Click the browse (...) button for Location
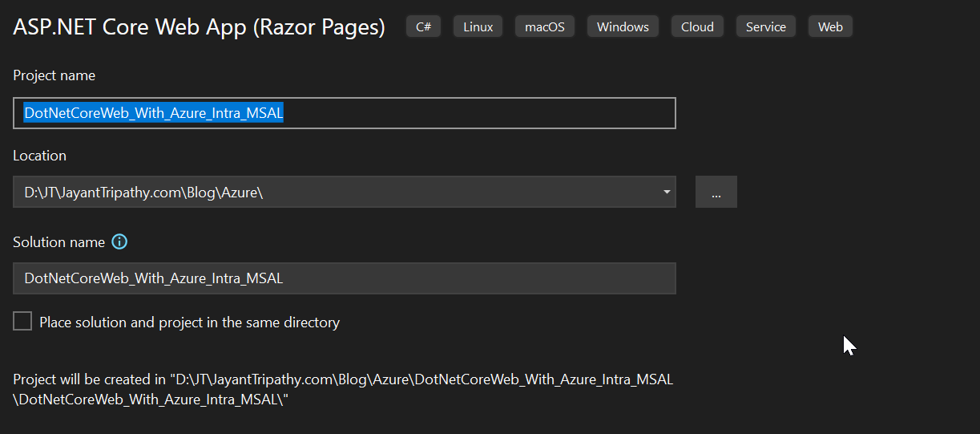The height and width of the screenshot is (434, 980). [716, 193]
